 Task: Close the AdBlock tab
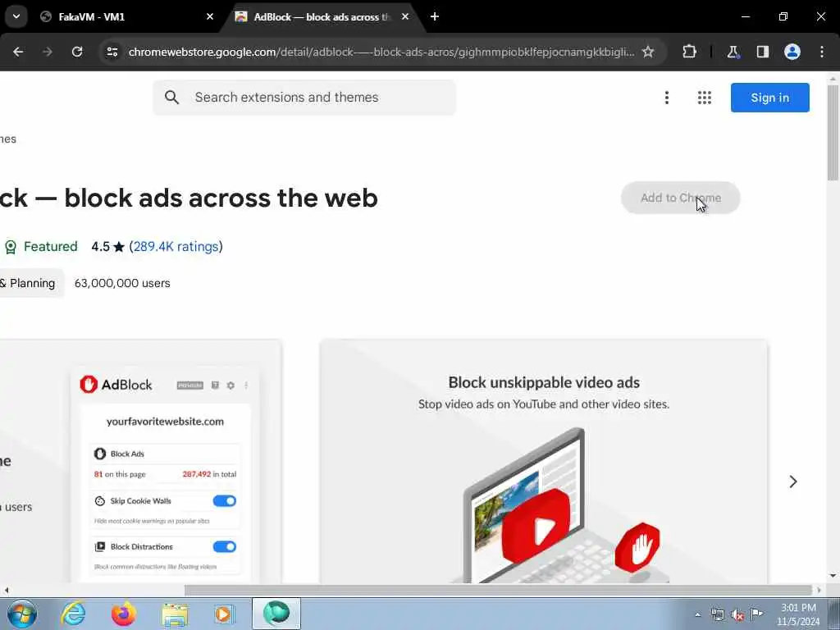(x=405, y=16)
